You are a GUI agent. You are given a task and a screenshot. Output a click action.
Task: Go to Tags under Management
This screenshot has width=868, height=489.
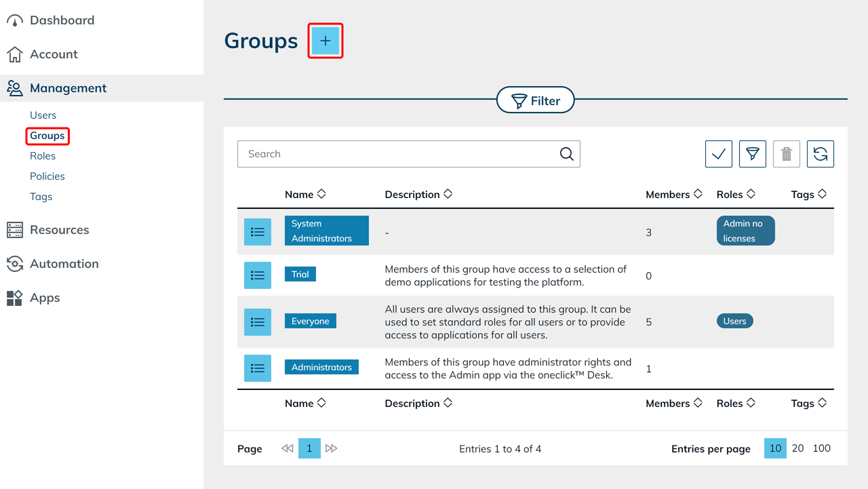click(41, 197)
